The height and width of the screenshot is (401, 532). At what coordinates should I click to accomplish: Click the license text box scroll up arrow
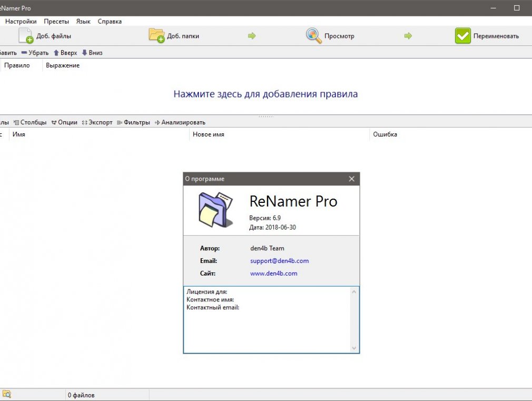[354, 292]
